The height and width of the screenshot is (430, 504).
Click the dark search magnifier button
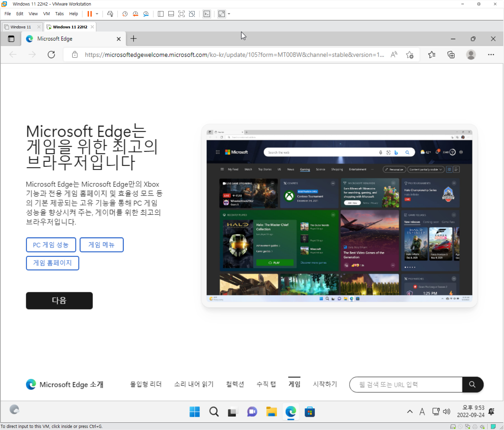point(472,385)
